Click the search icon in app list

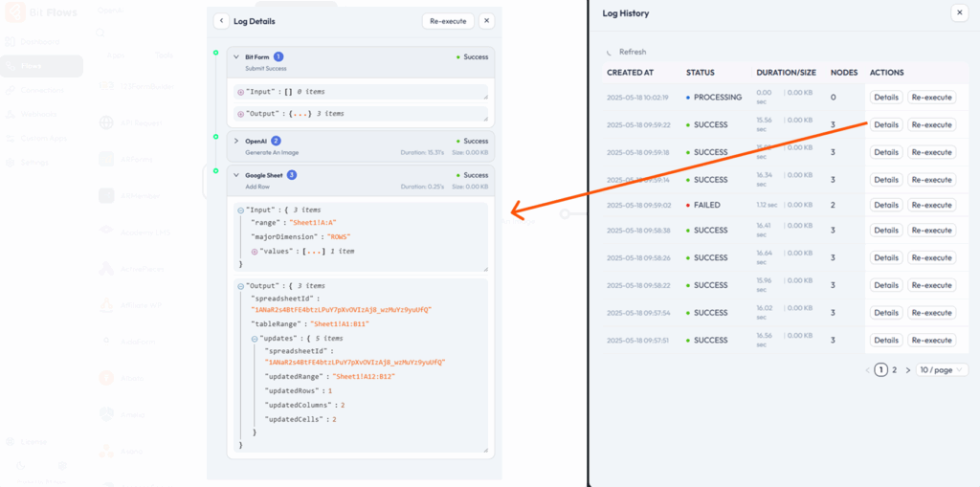point(100,33)
